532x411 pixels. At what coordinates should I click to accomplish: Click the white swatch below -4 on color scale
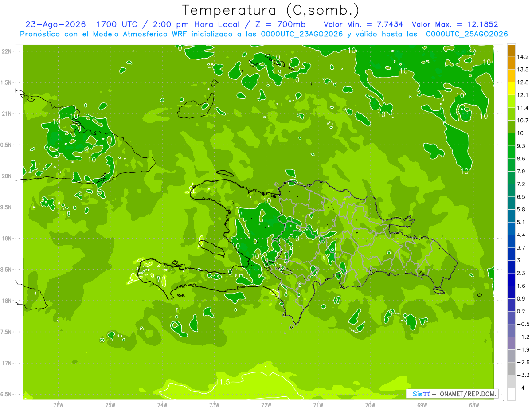511,394
